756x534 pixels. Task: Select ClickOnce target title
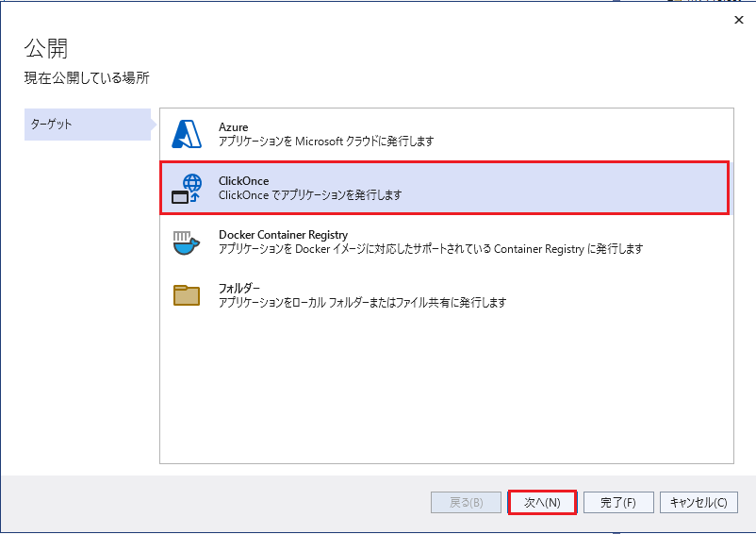[244, 181]
